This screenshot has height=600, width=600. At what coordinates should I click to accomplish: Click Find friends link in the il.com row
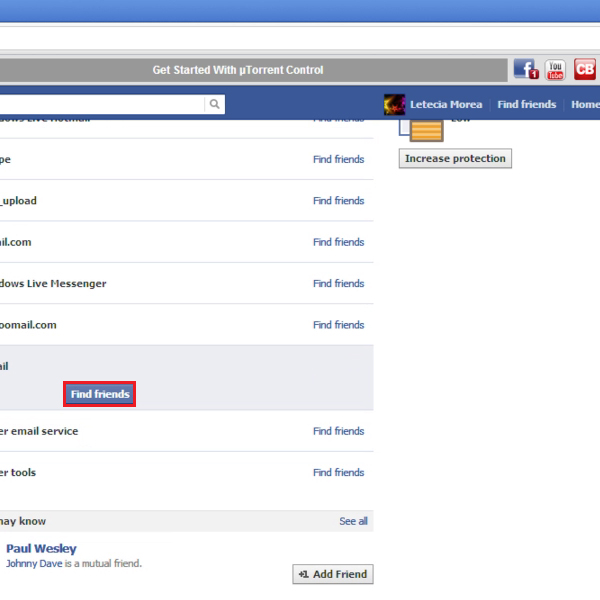click(338, 242)
